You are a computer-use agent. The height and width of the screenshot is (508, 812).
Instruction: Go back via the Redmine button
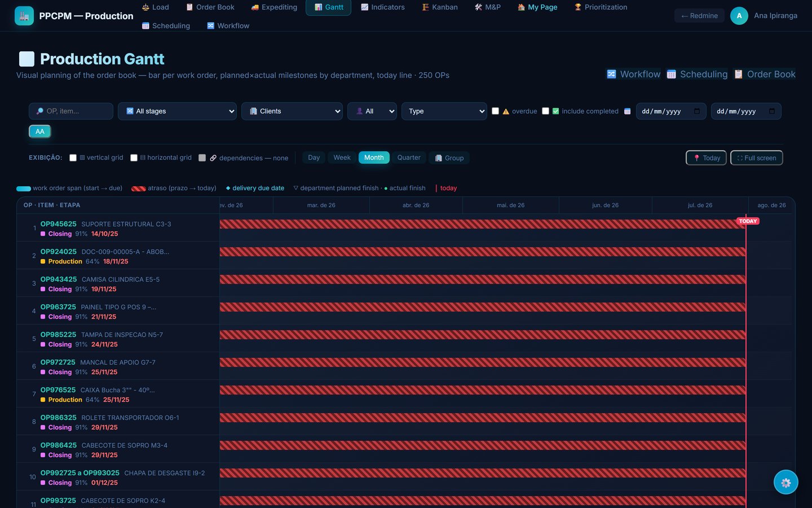pos(699,16)
